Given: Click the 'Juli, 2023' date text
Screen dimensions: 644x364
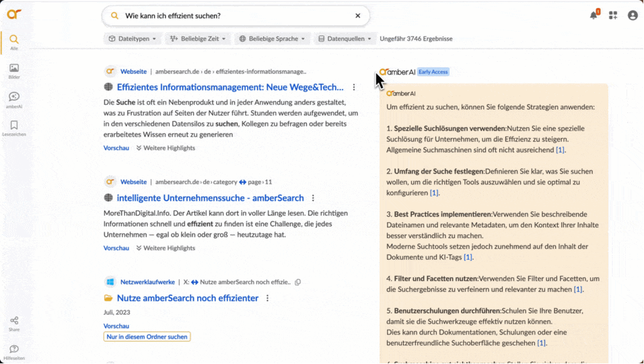Looking at the screenshot, I should coord(116,313).
